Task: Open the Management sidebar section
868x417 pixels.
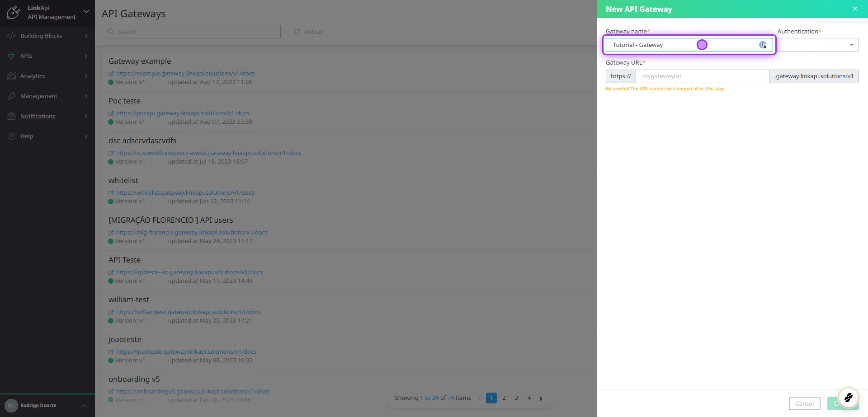Action: click(x=12, y=96)
